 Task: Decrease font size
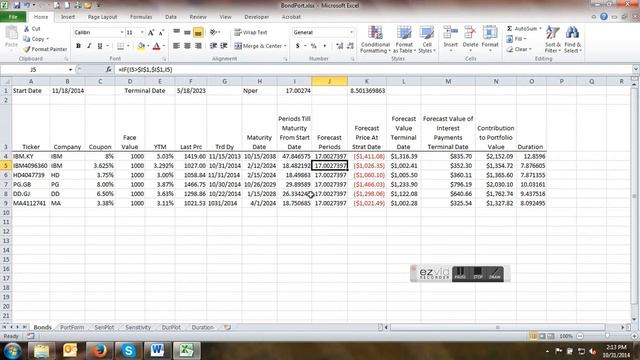(161, 32)
